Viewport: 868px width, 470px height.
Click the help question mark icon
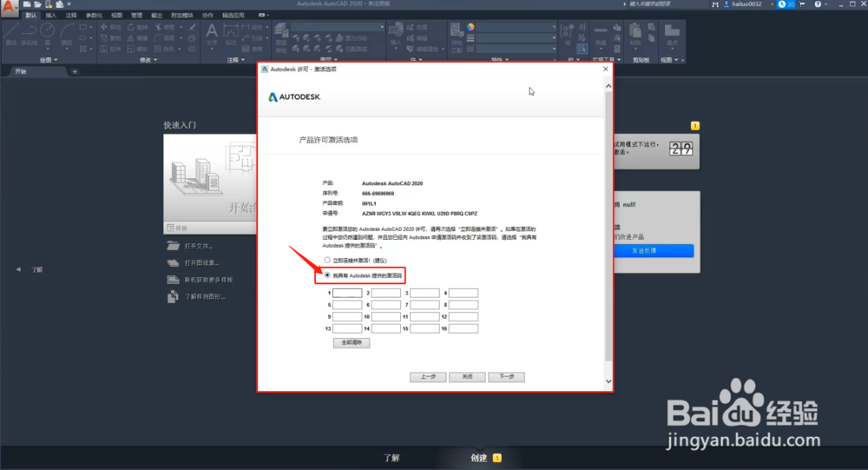818,3
